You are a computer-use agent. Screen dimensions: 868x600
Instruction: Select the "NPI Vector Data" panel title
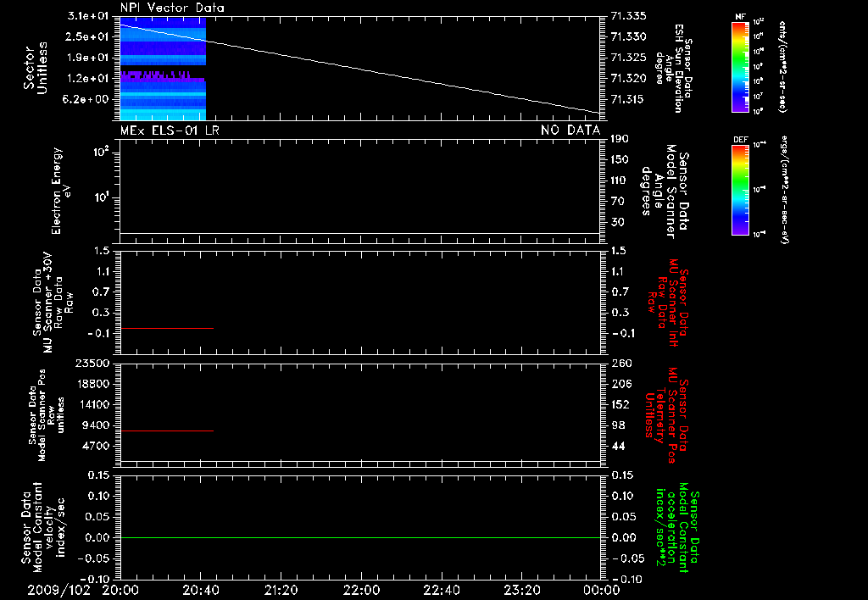pyautogui.click(x=172, y=8)
